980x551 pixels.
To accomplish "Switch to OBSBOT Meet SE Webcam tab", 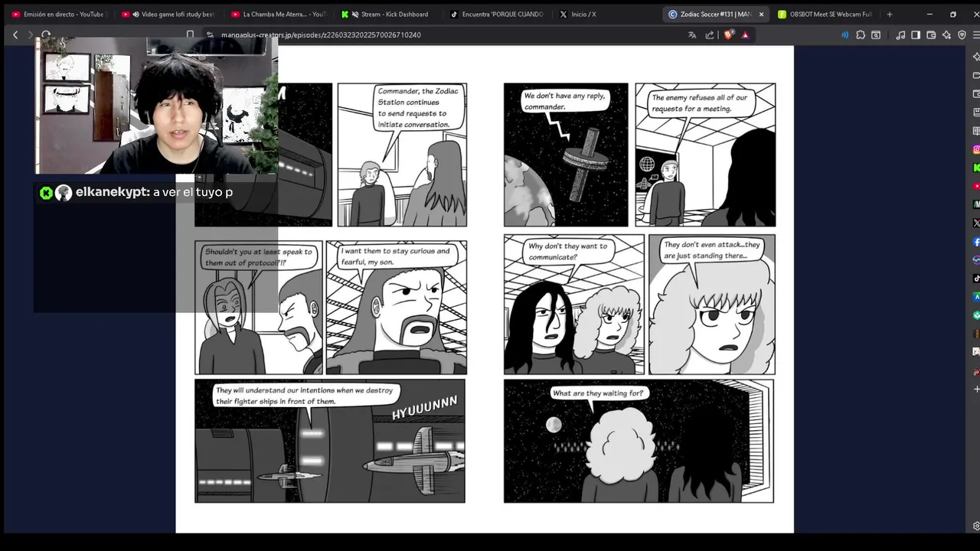I will pyautogui.click(x=825, y=14).
